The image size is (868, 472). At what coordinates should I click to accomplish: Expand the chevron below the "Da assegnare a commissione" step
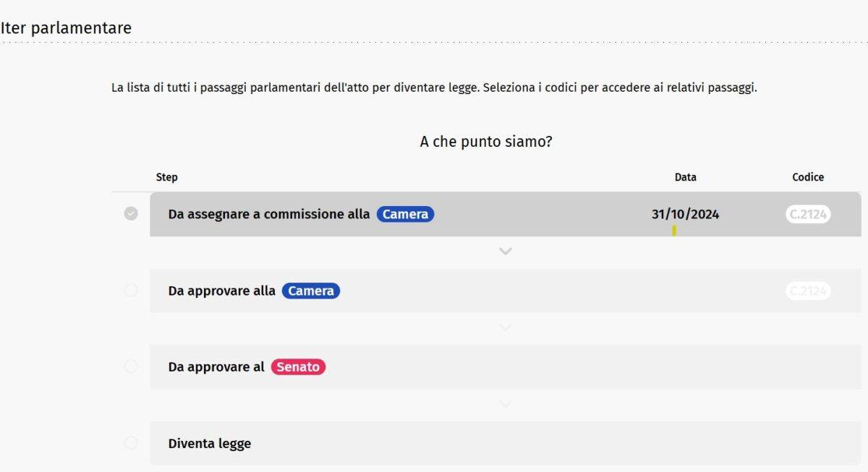point(506,252)
